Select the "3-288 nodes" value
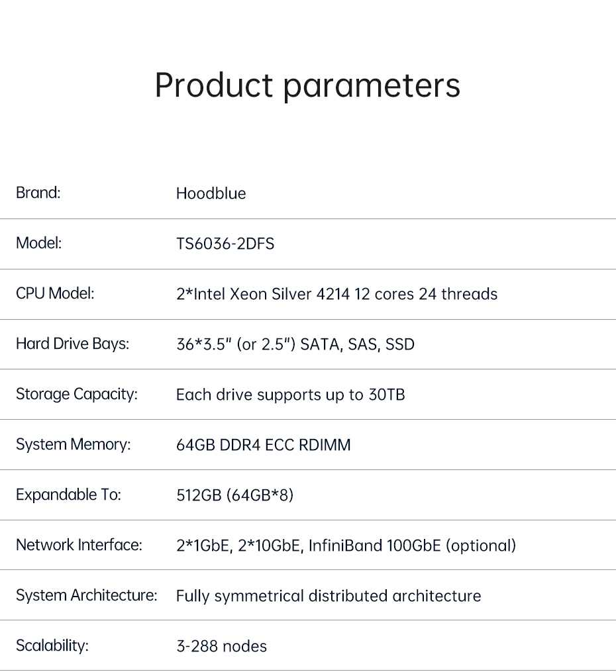Image resolution: width=616 pixels, height=672 pixels. 221,646
